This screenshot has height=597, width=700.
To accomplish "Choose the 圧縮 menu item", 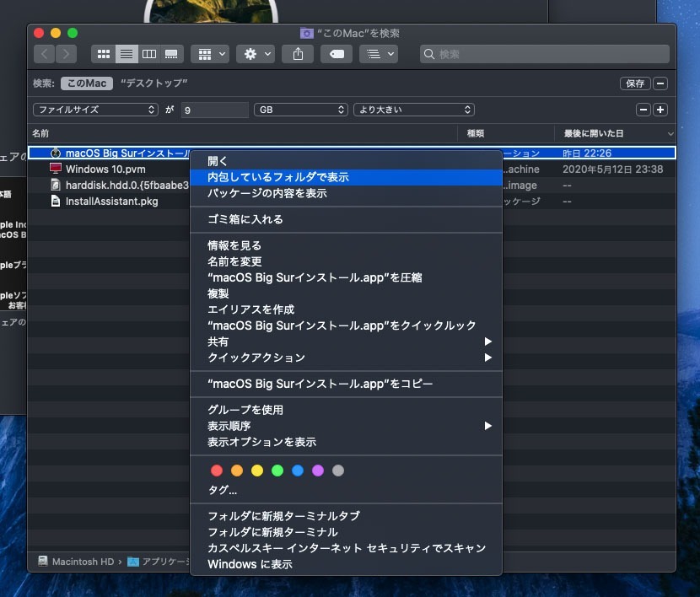I will click(x=346, y=277).
